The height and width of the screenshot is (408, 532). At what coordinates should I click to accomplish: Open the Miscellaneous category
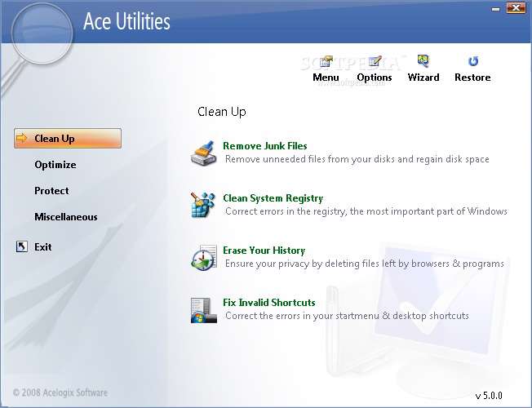(66, 217)
